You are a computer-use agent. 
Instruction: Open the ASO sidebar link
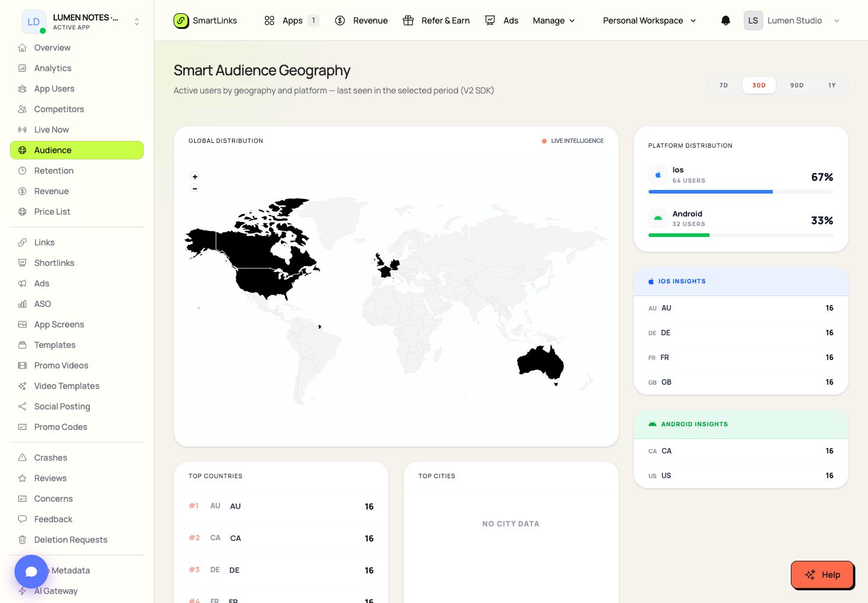point(77,304)
